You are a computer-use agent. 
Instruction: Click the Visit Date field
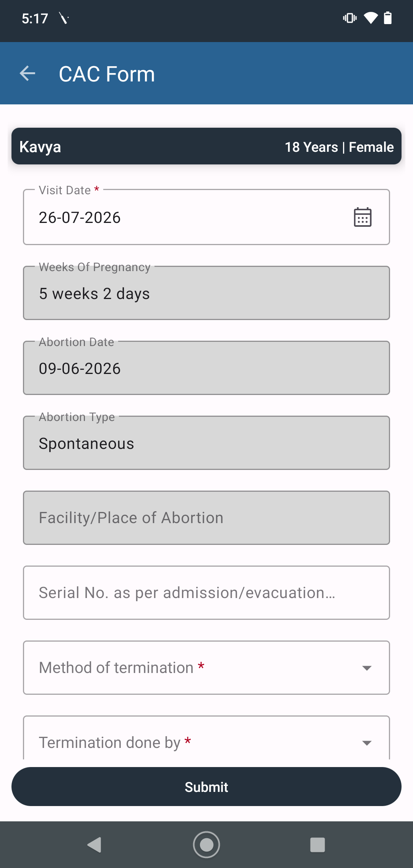(x=206, y=217)
